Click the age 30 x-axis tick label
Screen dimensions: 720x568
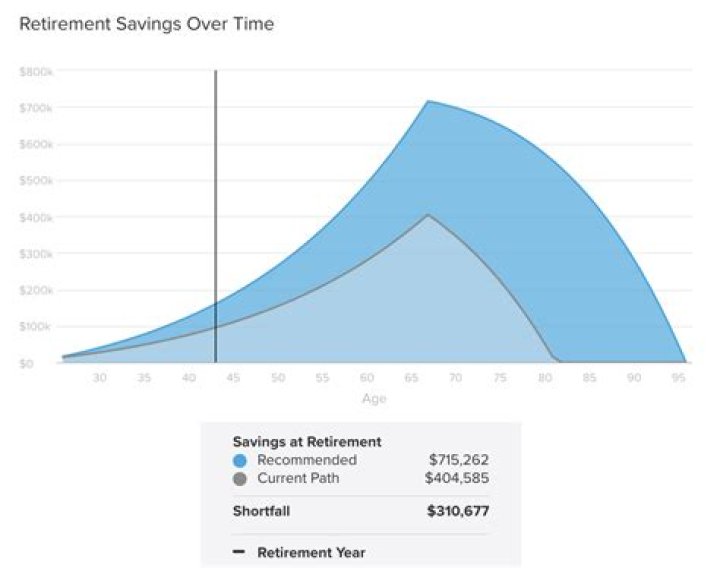pos(99,378)
